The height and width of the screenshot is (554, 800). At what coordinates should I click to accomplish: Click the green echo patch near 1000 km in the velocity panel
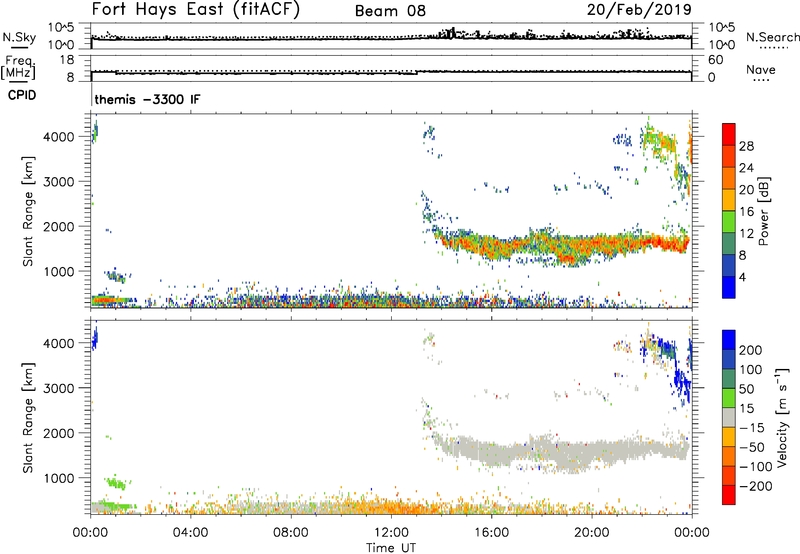pyautogui.click(x=116, y=482)
